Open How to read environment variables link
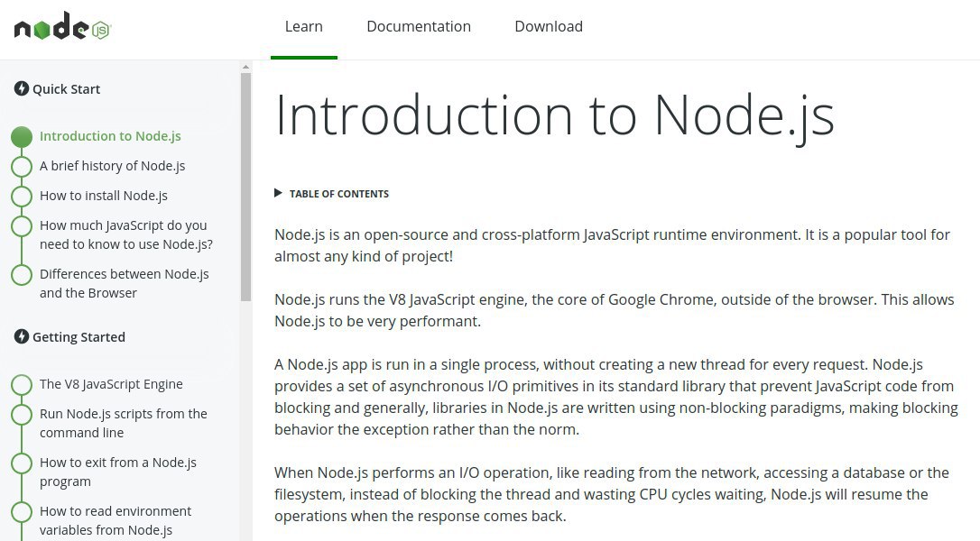The width and height of the screenshot is (980, 541). point(116,520)
